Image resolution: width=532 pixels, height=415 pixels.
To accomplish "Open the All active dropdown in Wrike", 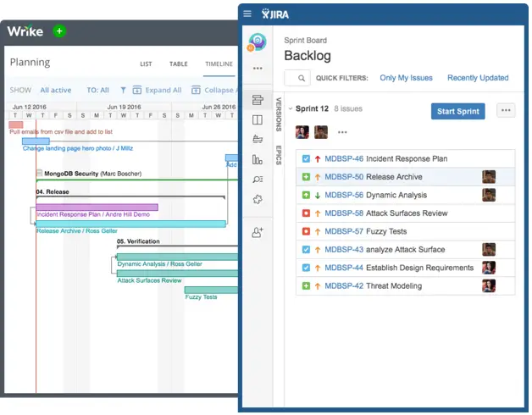I will (56, 91).
